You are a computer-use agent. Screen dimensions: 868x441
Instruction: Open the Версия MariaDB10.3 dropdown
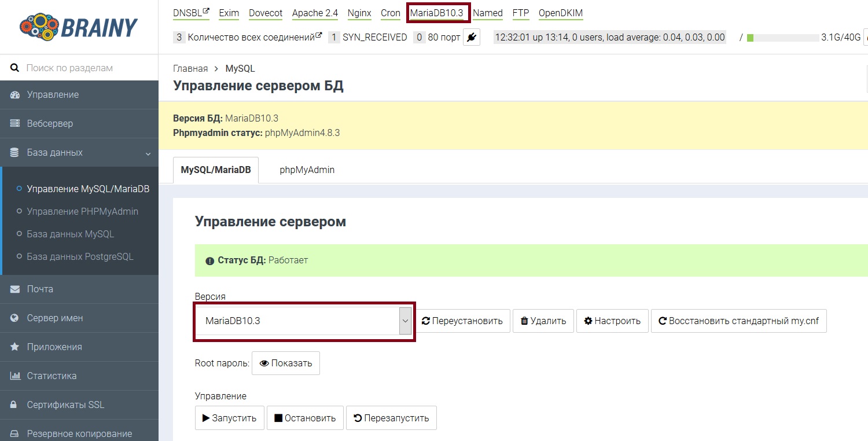click(303, 321)
